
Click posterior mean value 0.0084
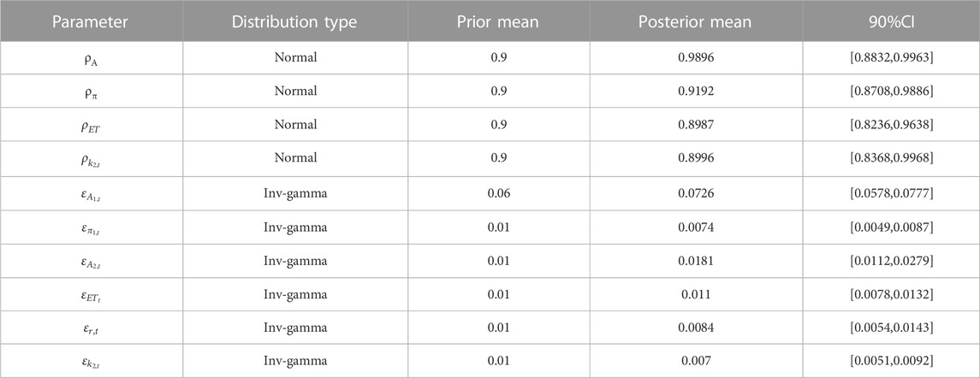coord(696,328)
